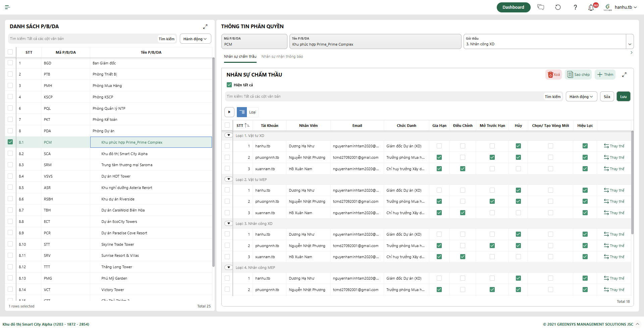Uncheck Hủy for hanhu.tb in Vật tư XD
The width and height of the screenshot is (644, 331).
tap(518, 146)
